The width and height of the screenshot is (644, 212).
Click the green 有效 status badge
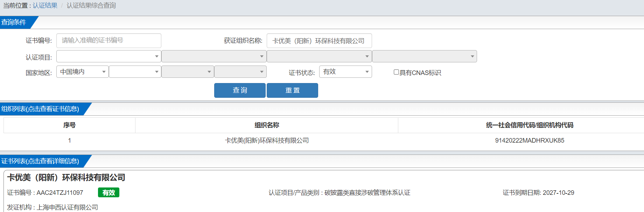point(108,193)
